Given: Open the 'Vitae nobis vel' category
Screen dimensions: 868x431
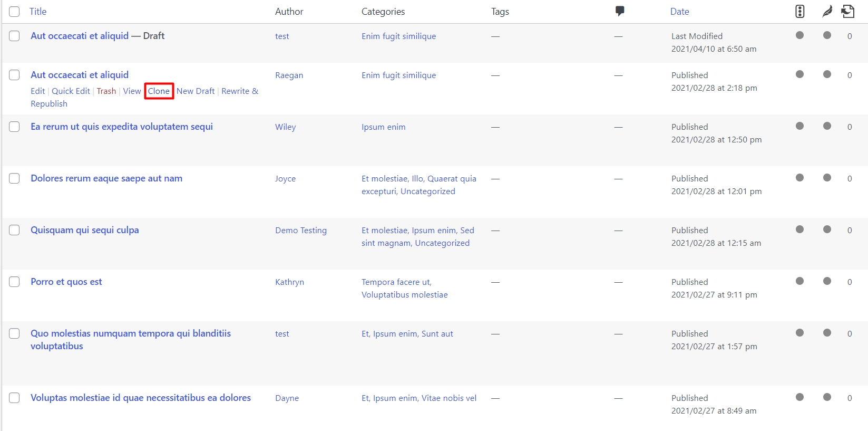Looking at the screenshot, I should click(x=449, y=398).
